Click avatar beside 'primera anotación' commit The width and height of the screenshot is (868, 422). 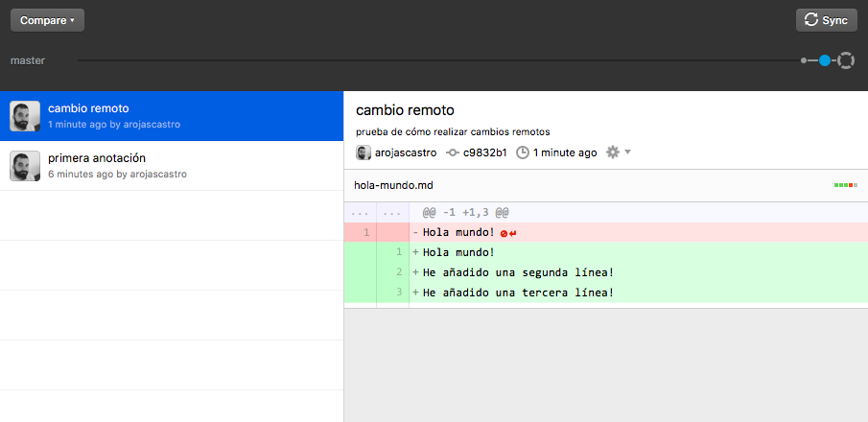(25, 166)
